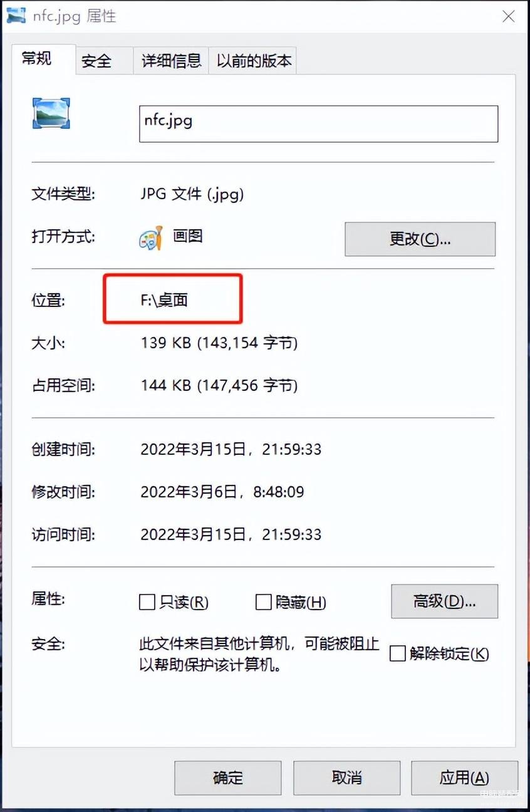Click the F:\桌面 location text
Image resolution: width=530 pixels, height=812 pixels.
pyautogui.click(x=164, y=300)
